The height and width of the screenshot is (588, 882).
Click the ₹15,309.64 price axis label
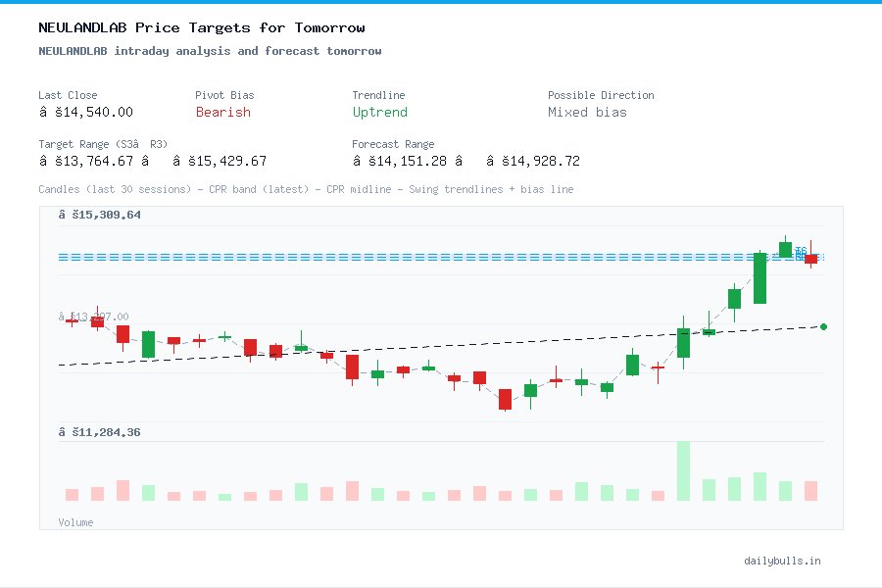coord(101,214)
